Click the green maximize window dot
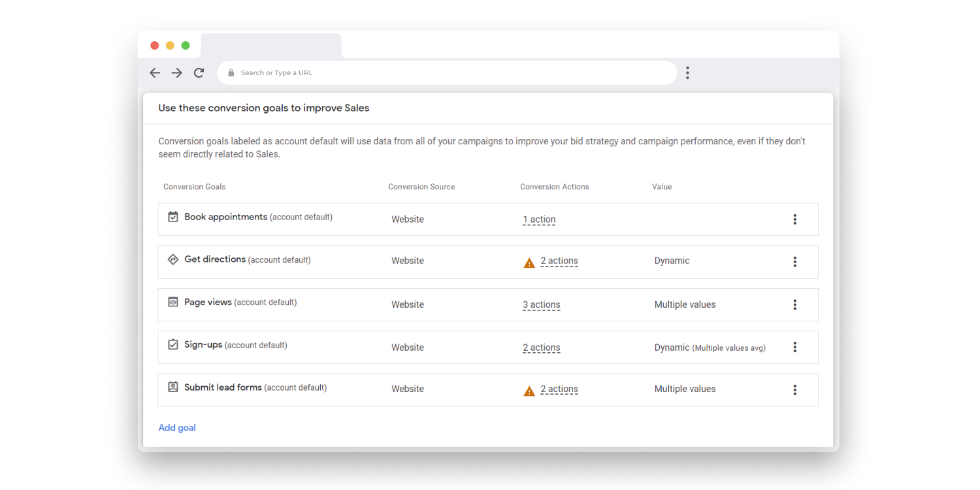Viewport: 980px width, 490px height. 186,46
